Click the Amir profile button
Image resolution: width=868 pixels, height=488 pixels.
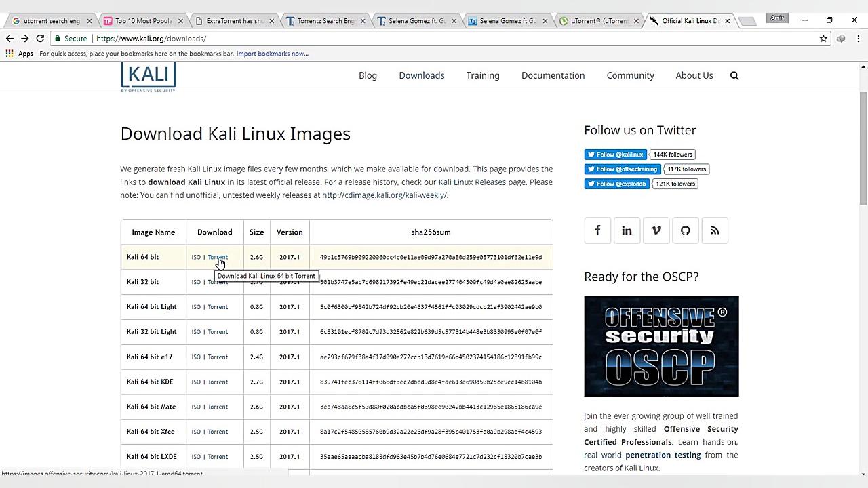(x=777, y=18)
